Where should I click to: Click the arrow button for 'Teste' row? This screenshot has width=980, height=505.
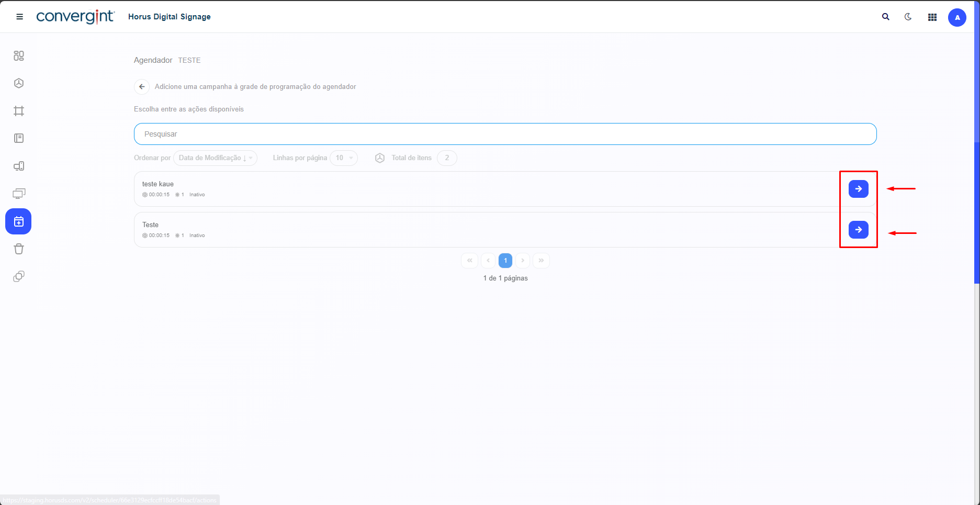pyautogui.click(x=858, y=230)
